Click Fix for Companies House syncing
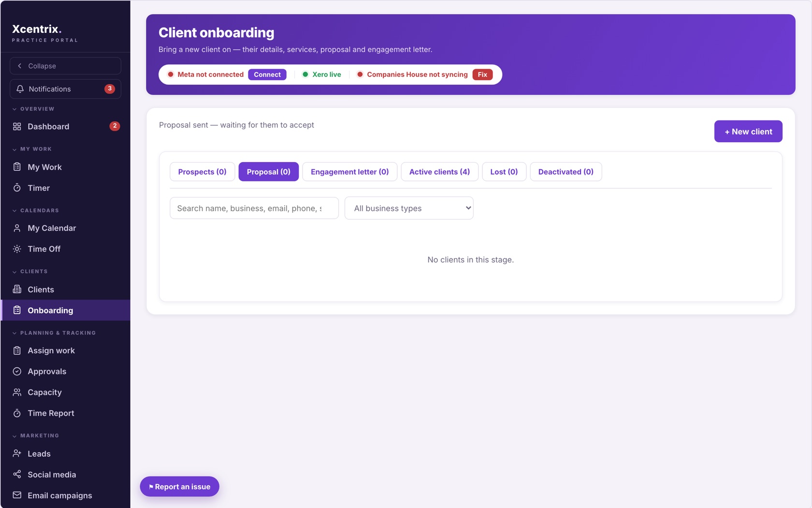Screen dimensions: 812x508 point(482,75)
